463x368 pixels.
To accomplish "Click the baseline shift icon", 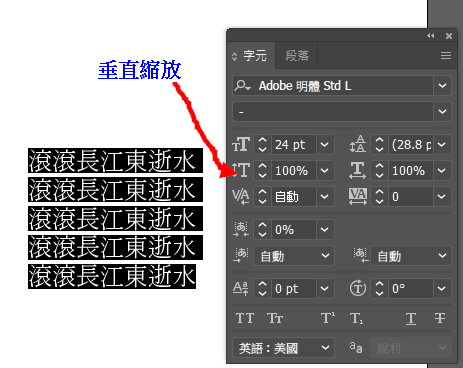I will (241, 288).
